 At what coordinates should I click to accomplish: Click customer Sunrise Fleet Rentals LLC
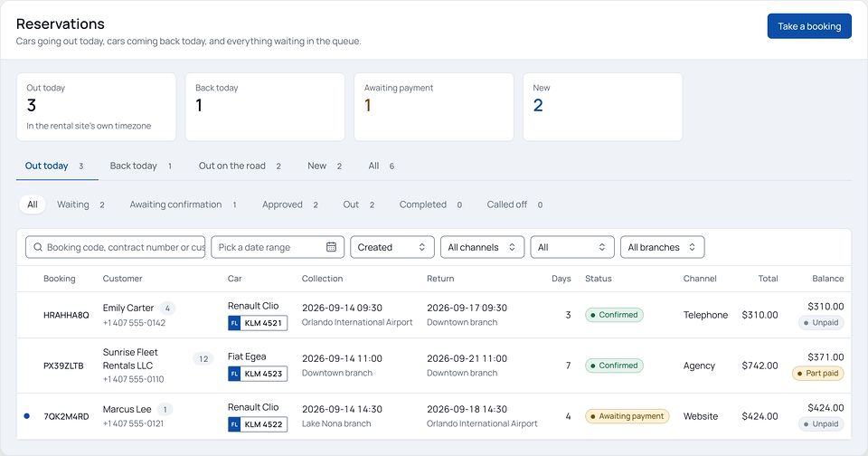[x=130, y=359]
